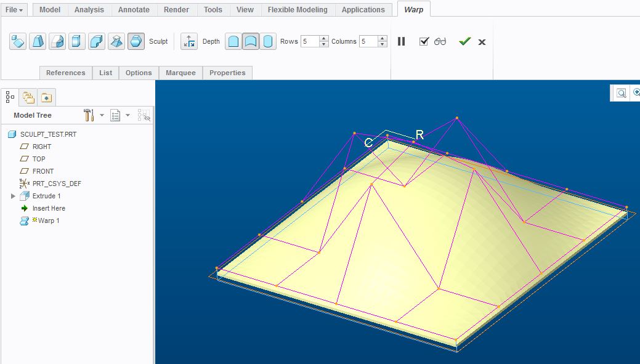
Task: Switch to the Model tab
Action: coord(50,9)
